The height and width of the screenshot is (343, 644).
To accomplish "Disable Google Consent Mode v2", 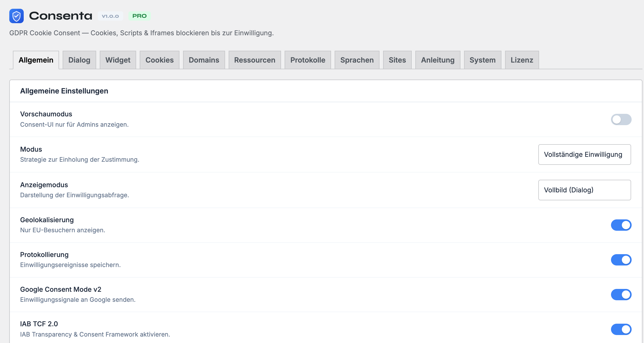I will point(621,294).
